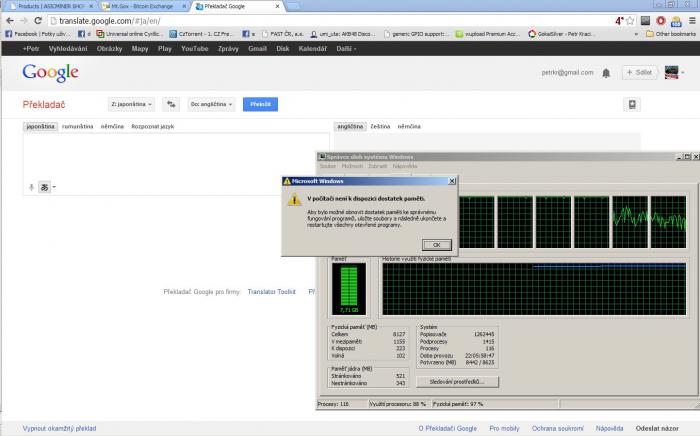Open the CzTorrent bookmark

pyautogui.click(x=201, y=33)
